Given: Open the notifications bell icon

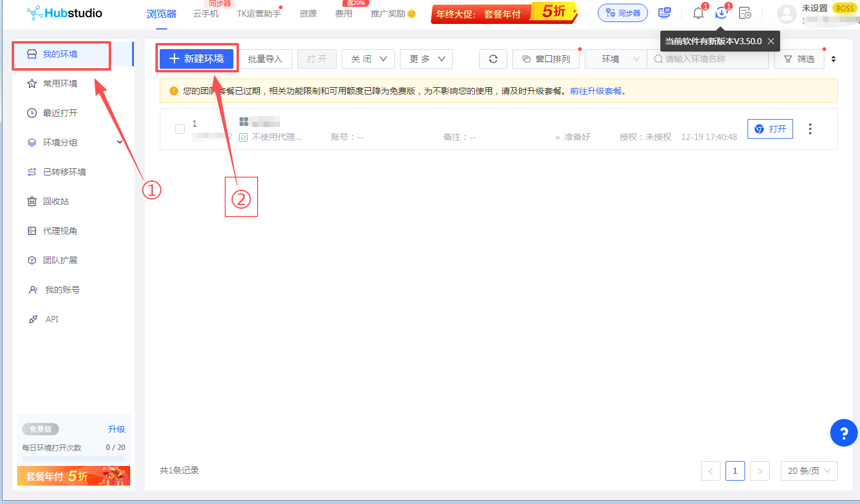Looking at the screenshot, I should tap(698, 12).
